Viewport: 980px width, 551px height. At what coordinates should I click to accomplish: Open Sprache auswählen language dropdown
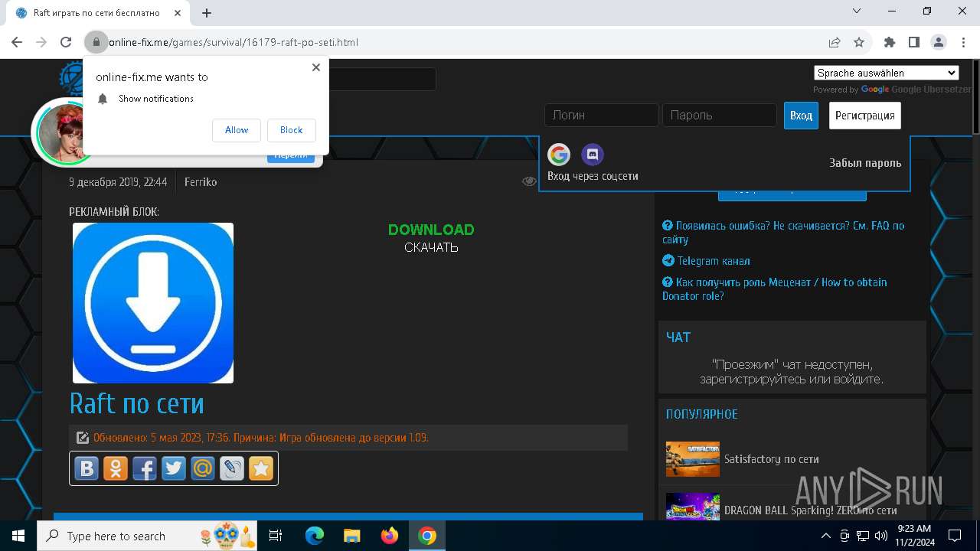pyautogui.click(x=887, y=73)
